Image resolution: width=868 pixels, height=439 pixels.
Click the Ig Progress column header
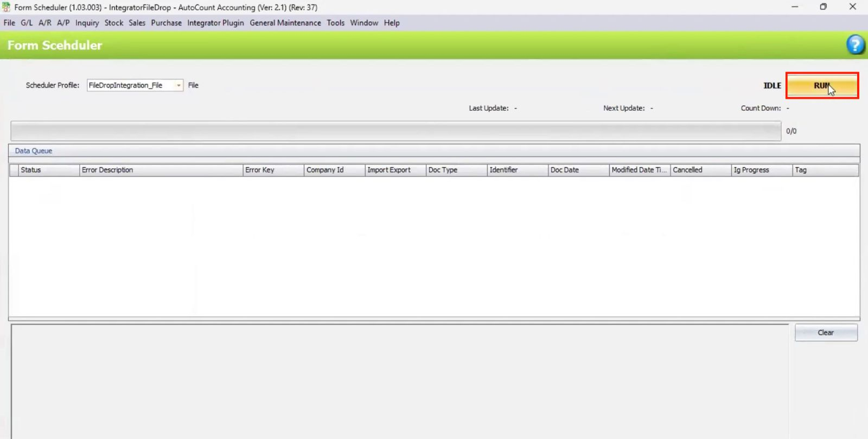(x=761, y=170)
